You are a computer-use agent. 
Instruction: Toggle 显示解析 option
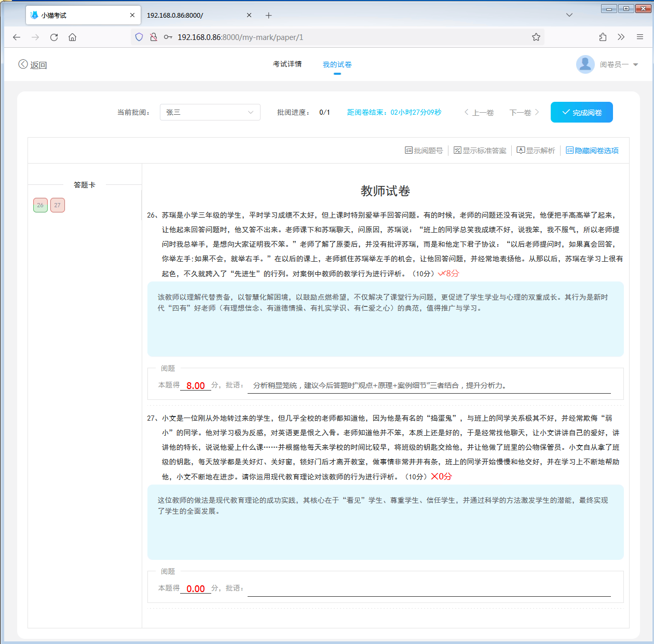point(536,151)
